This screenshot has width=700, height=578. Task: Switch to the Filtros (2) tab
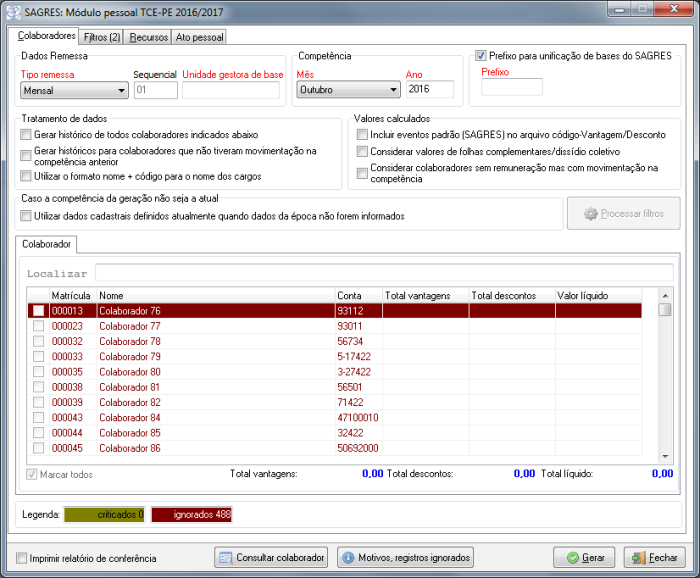tap(102, 37)
